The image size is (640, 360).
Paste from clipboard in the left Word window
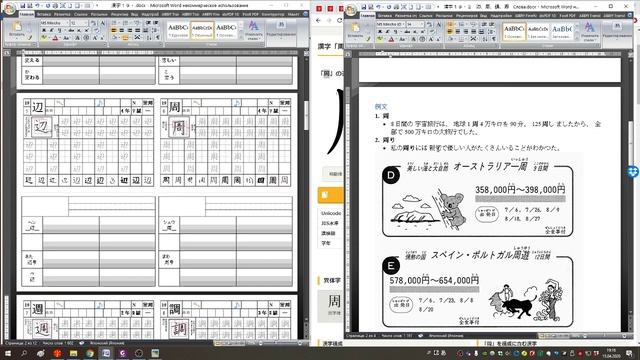(17, 29)
